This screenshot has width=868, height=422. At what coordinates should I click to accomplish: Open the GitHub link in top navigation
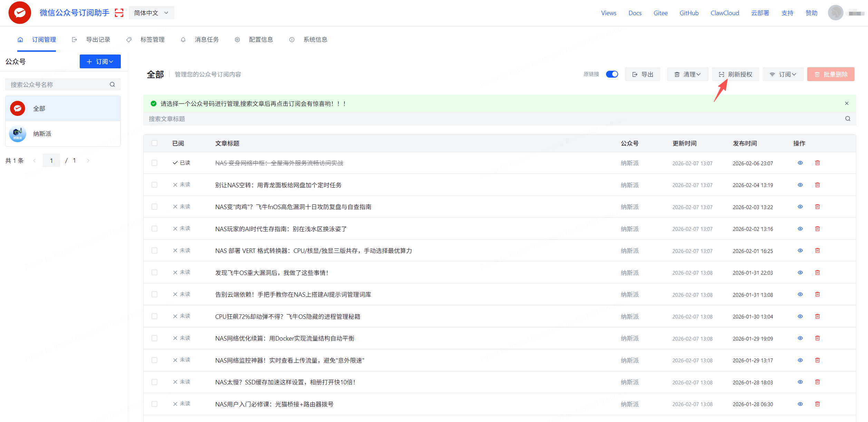pyautogui.click(x=689, y=13)
